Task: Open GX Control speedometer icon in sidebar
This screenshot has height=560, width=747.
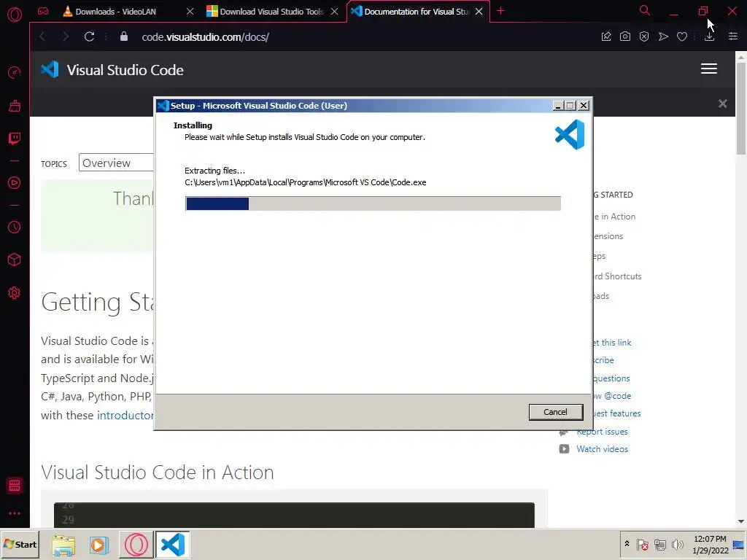Action: tap(15, 72)
